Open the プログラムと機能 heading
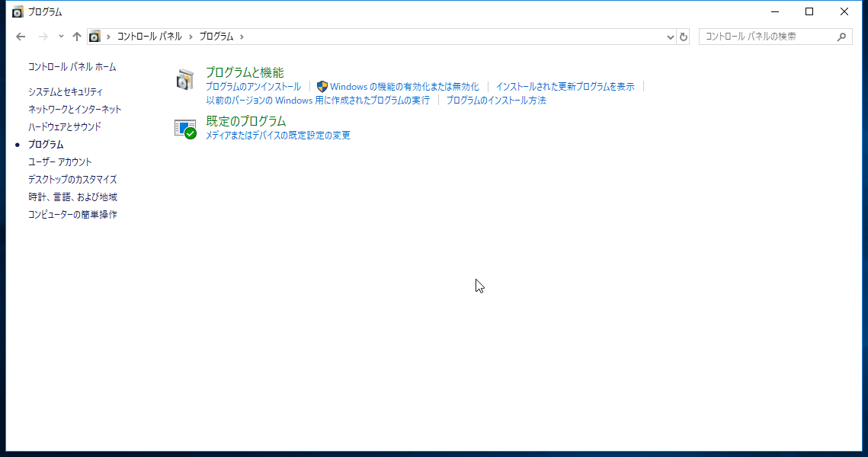 [x=245, y=72]
